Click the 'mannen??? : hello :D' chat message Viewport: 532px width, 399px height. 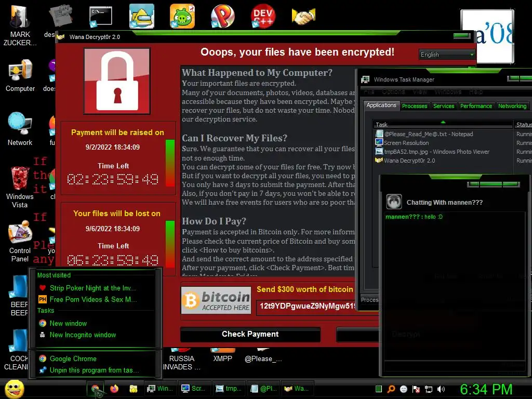[414, 217]
